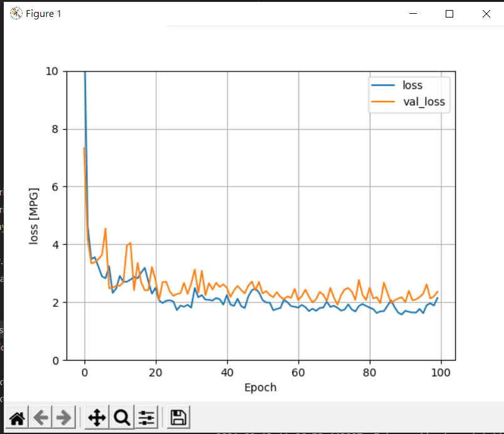Click the blue loss legend line
This screenshot has height=434, width=504.
pyautogui.click(x=383, y=85)
